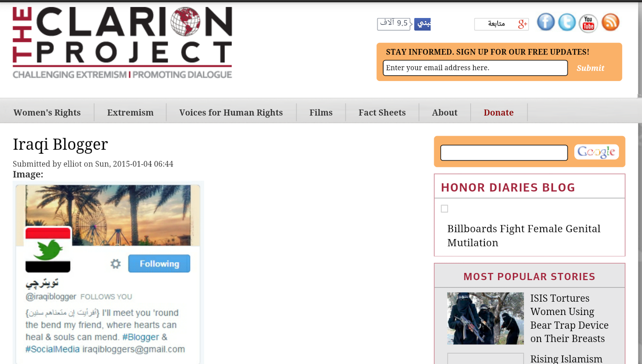This screenshot has height=364, width=642.
Task: Select the Fact Sheets navigation tab
Action: tap(382, 112)
